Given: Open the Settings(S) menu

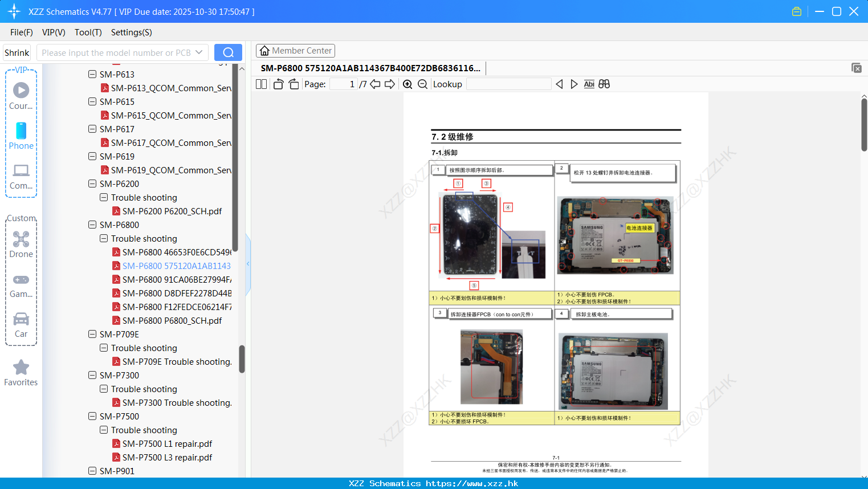Looking at the screenshot, I should (x=132, y=32).
